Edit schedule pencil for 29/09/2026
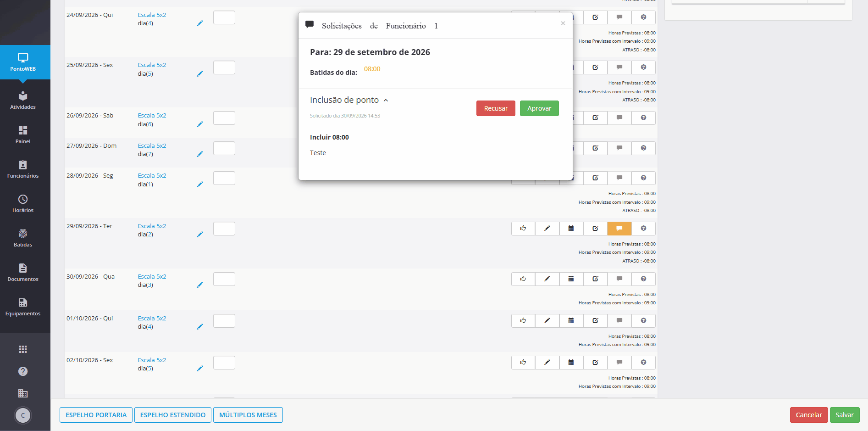Image resolution: width=868 pixels, height=431 pixels. 200,234
